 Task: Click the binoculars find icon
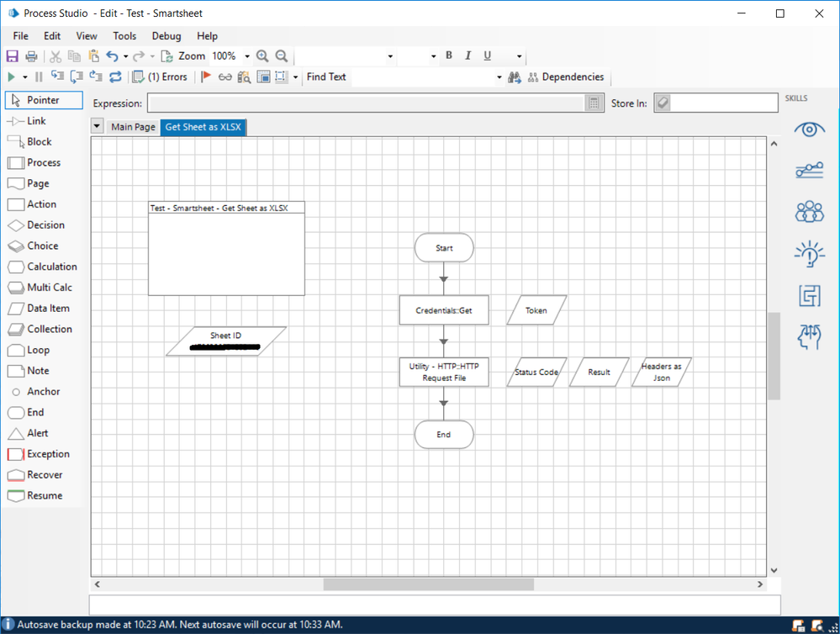[x=515, y=77]
